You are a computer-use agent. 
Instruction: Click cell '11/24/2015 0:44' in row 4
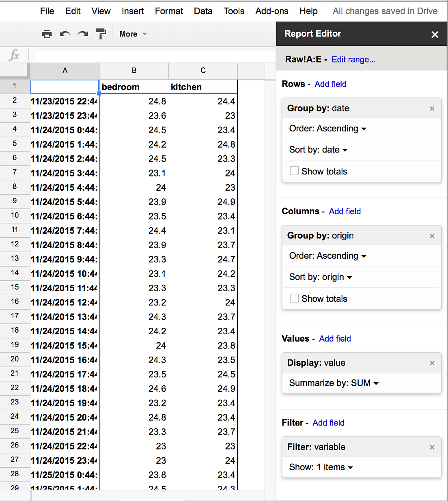[x=65, y=130]
